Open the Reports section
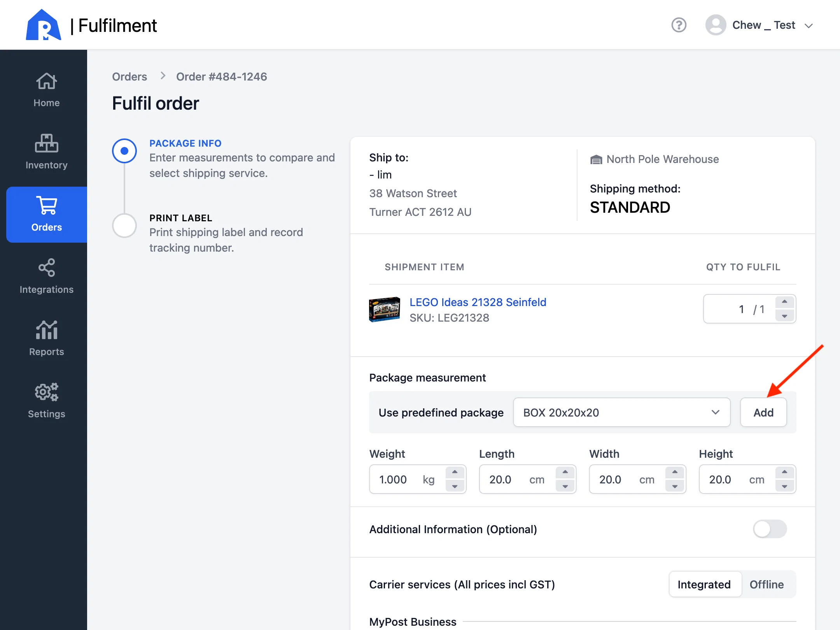The width and height of the screenshot is (840, 630). point(47,339)
